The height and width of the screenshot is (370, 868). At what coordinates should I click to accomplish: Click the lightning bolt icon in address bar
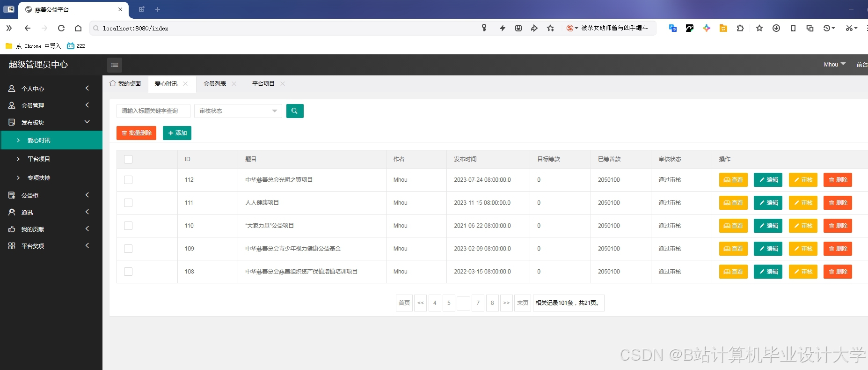[502, 28]
